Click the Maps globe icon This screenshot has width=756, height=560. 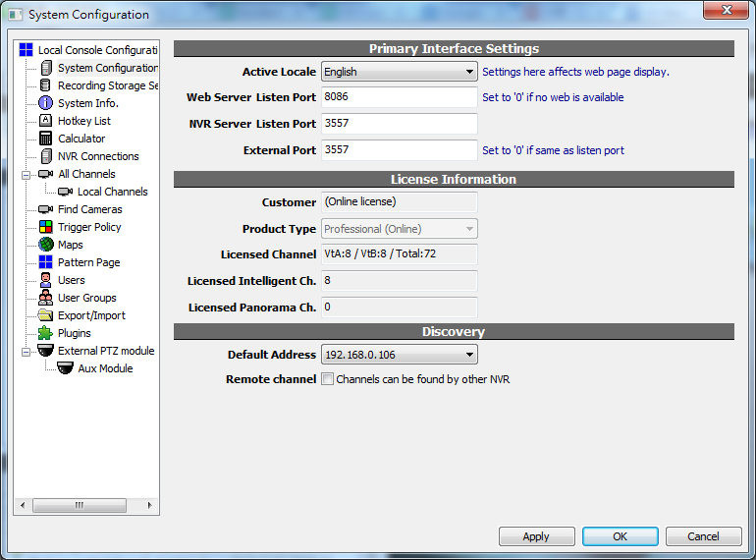[x=46, y=245]
